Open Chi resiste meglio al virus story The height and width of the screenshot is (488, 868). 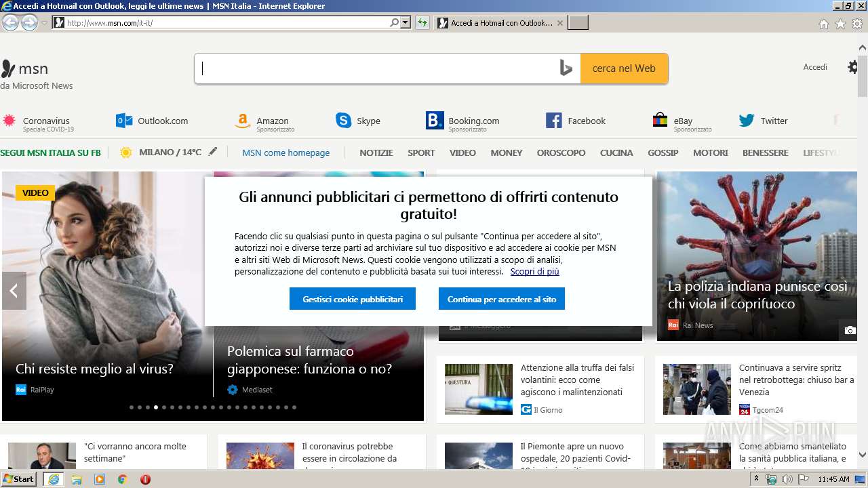pos(94,369)
